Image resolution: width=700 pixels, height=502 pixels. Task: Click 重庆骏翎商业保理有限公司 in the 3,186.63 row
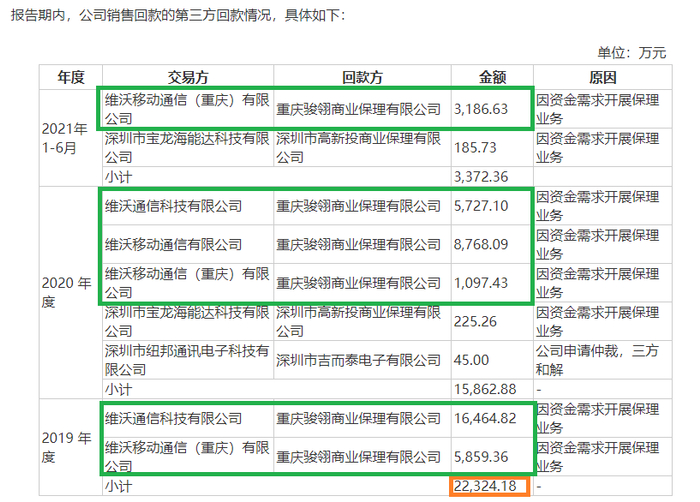coord(358,109)
